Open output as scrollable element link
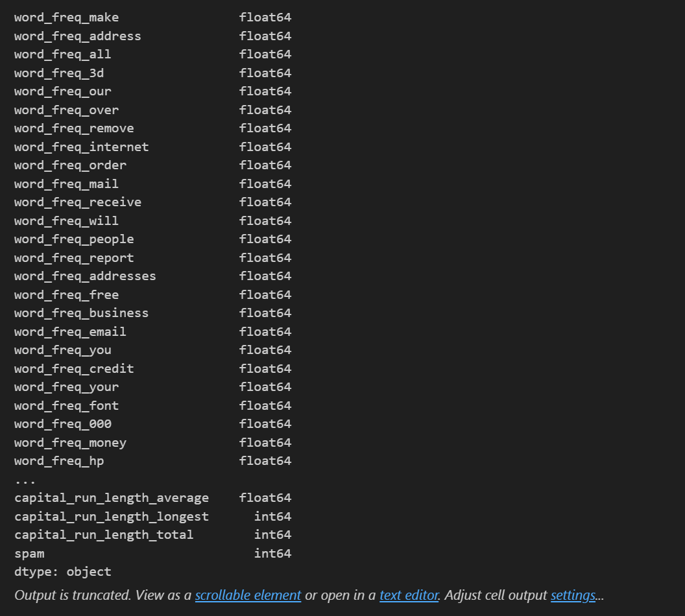 [248, 595]
